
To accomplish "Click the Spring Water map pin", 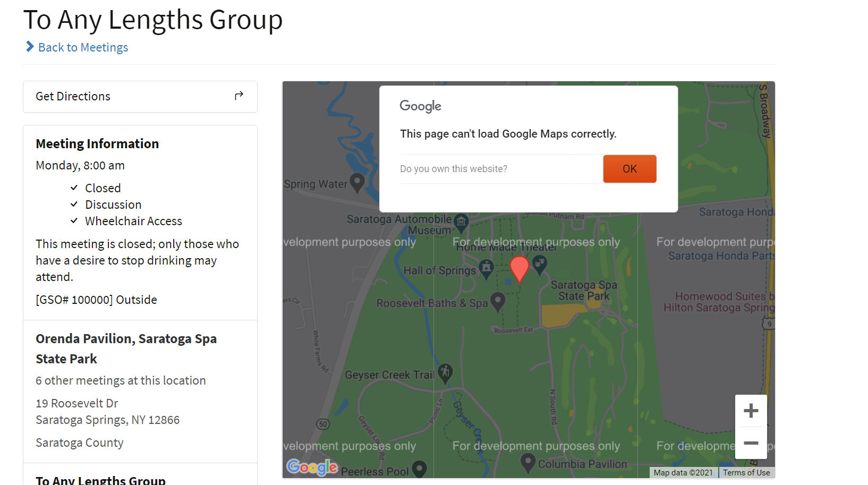I will 357,183.
